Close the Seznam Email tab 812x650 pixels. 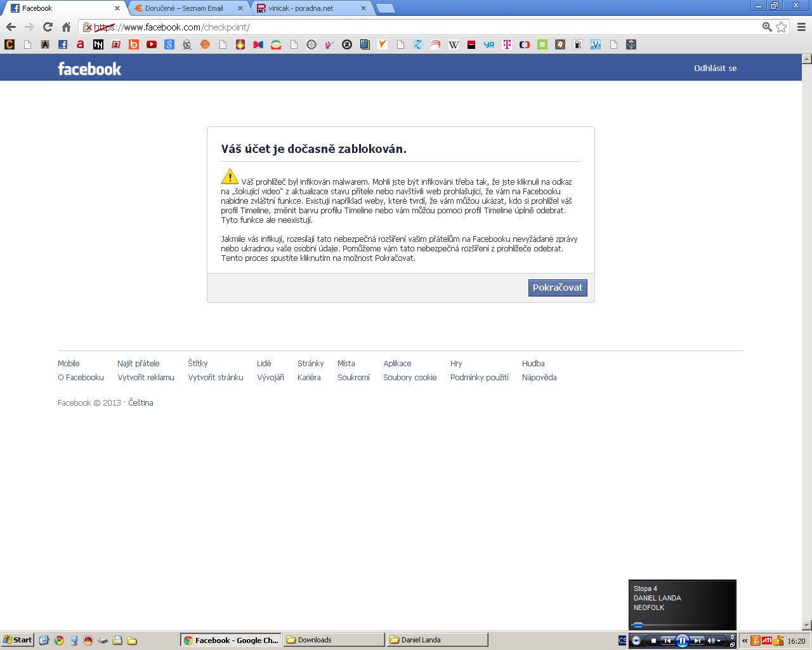240,8
